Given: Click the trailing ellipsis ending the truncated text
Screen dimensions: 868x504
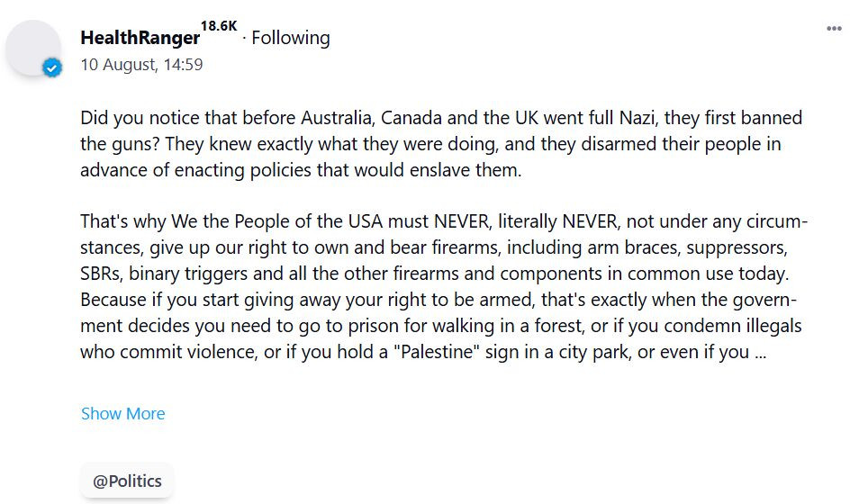Looking at the screenshot, I should click(760, 353).
